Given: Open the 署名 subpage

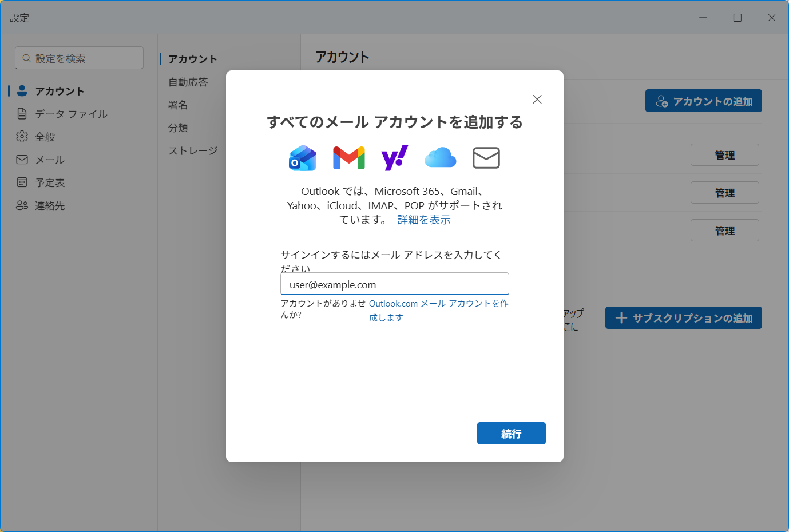Looking at the screenshot, I should click(x=178, y=105).
